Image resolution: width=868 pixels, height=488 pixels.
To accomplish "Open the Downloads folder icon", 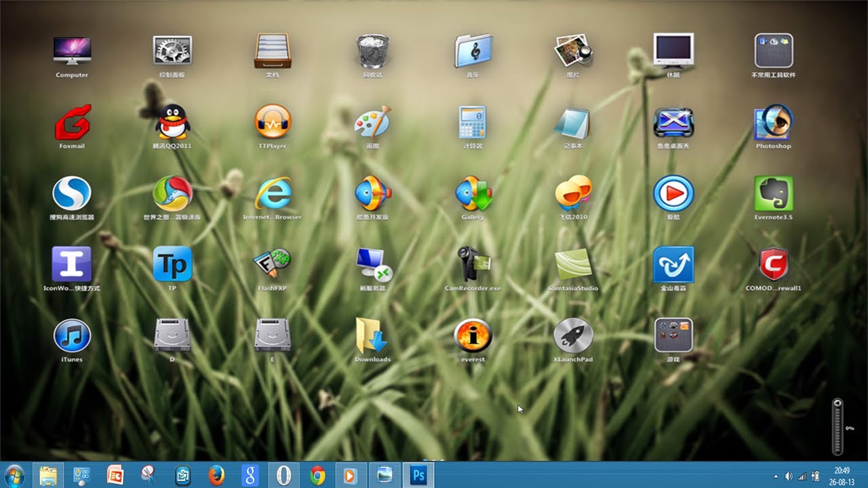I will (372, 336).
